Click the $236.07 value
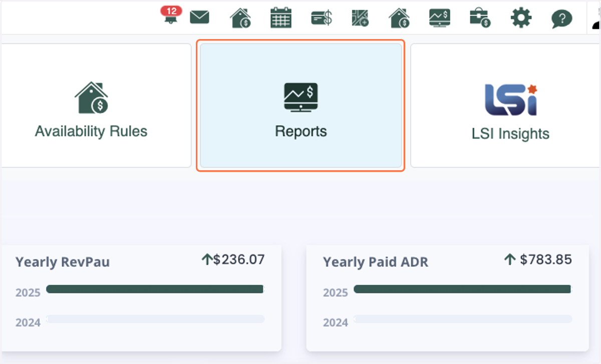Image resolution: width=601 pixels, height=364 pixels. [x=239, y=259]
